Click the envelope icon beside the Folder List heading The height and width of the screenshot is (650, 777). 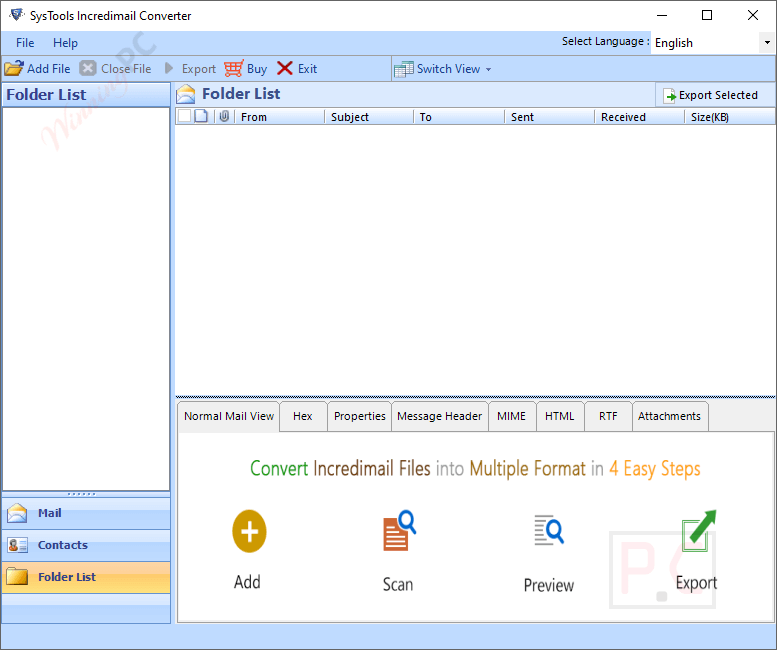tap(186, 94)
